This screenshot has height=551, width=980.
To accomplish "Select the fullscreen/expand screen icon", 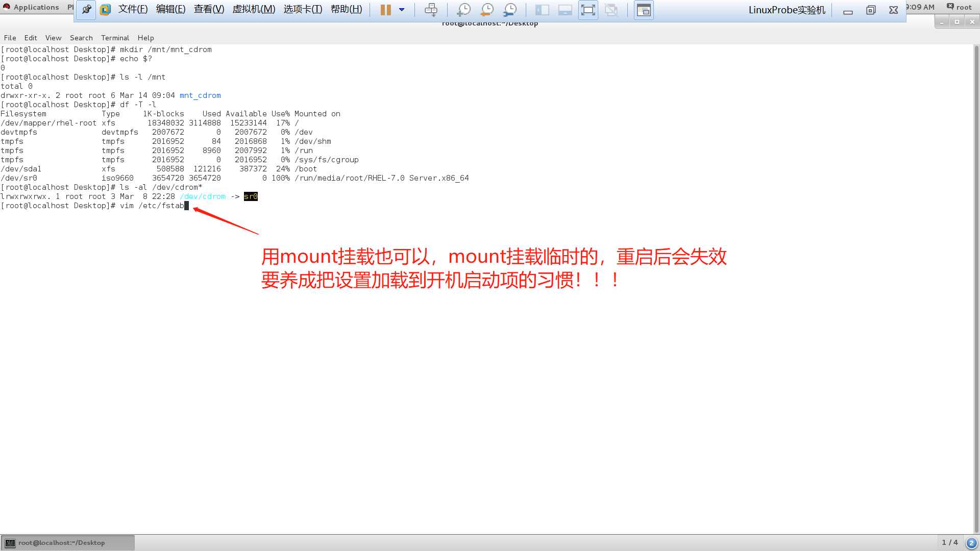I will tap(587, 9).
